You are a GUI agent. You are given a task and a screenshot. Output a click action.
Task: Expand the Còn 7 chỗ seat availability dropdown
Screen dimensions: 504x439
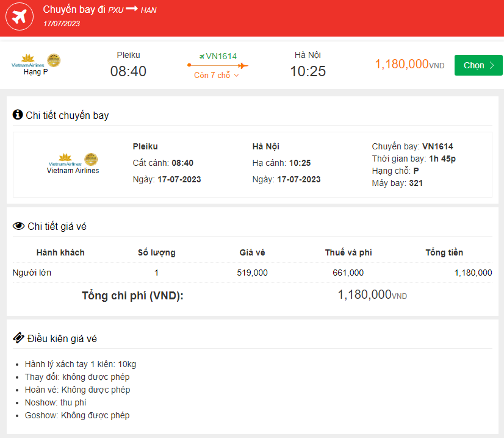(x=215, y=75)
